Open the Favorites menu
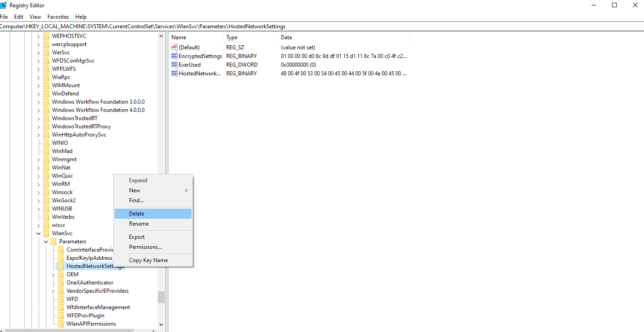The height and width of the screenshot is (332, 644). (x=58, y=16)
